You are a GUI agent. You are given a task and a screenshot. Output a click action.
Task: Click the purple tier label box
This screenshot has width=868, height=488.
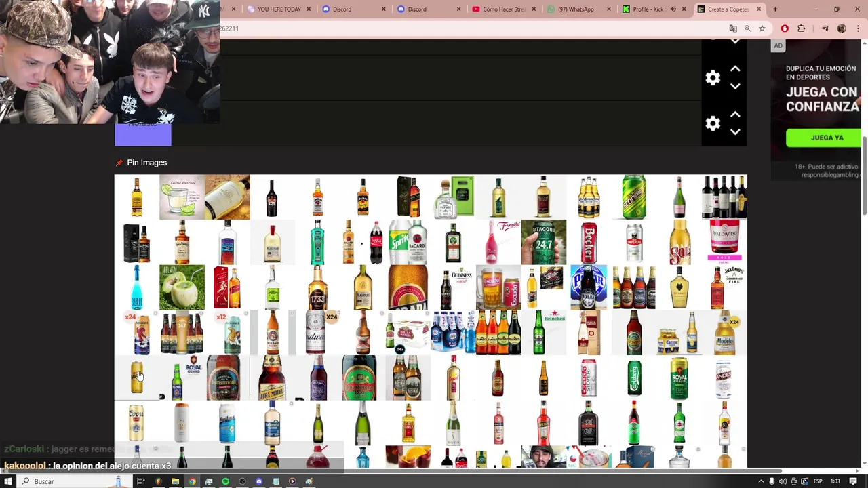tap(143, 134)
